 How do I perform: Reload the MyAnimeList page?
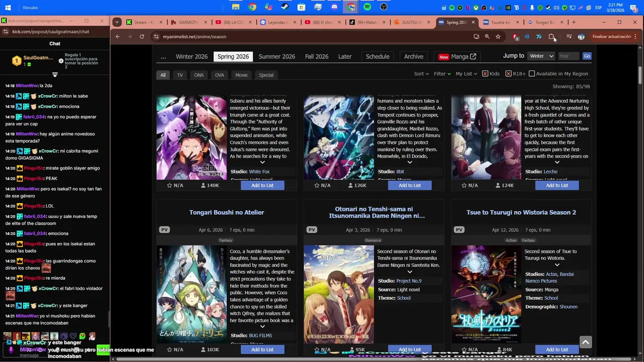click(x=142, y=37)
